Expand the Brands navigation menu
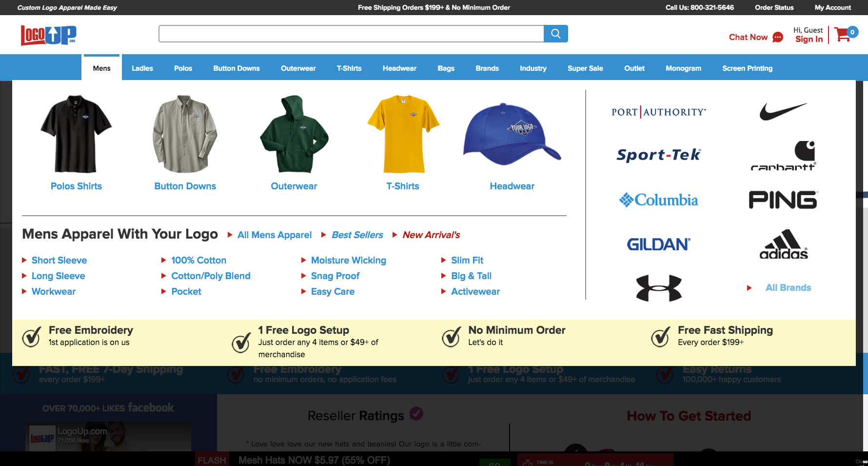 (487, 68)
